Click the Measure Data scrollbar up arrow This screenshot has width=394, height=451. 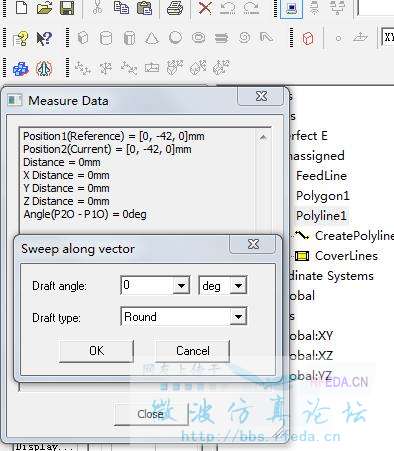pyautogui.click(x=263, y=137)
